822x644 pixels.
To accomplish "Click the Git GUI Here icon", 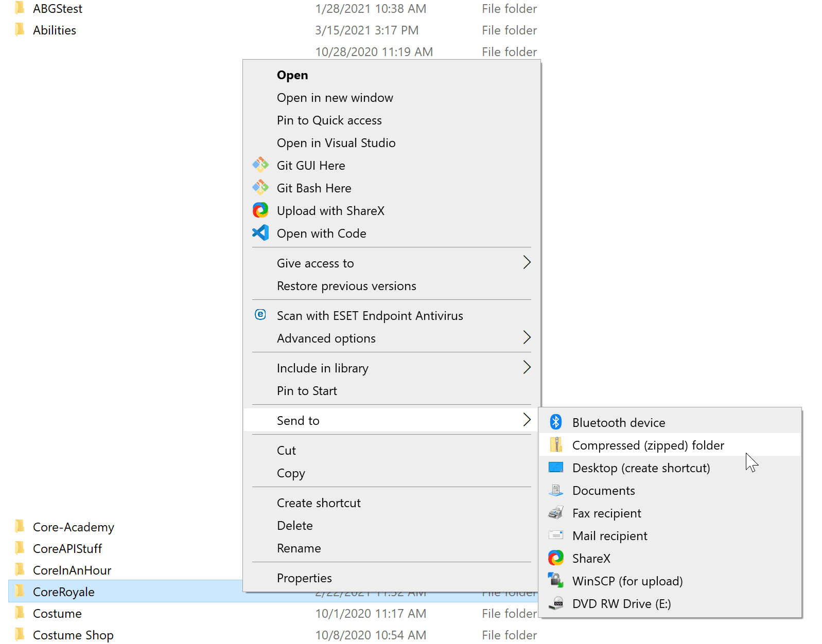I will point(260,165).
